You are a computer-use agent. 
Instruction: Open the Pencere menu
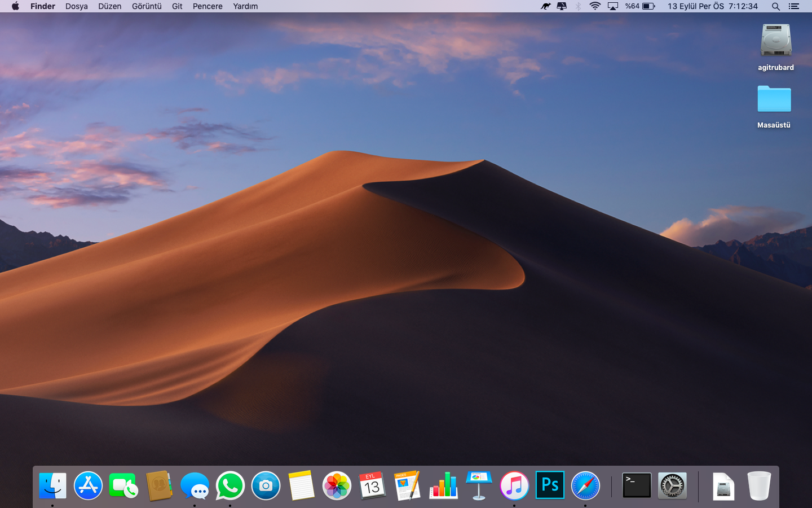click(x=208, y=6)
